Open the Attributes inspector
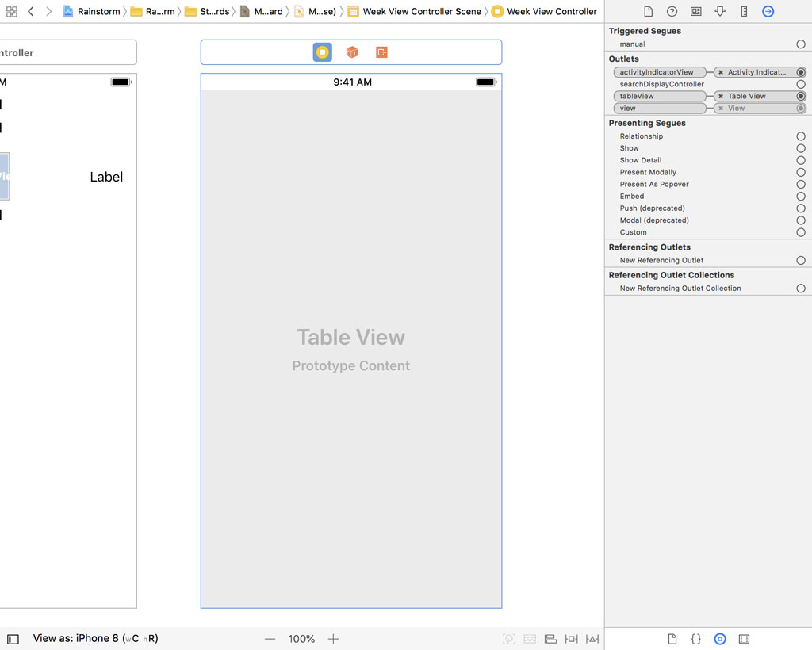This screenshot has width=812, height=650. tap(721, 11)
